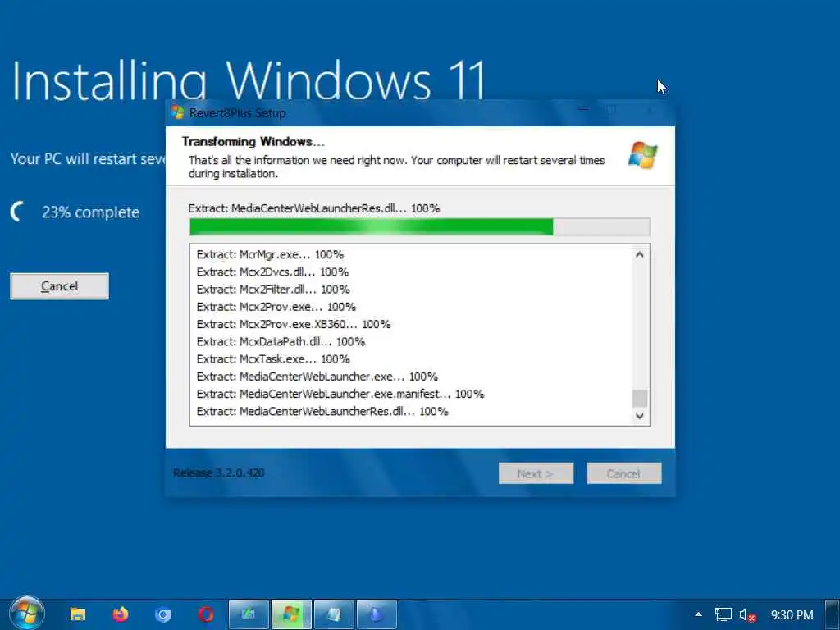Viewport: 840px width, 630px height.
Task: Click the 23% complete status text
Action: coord(90,212)
